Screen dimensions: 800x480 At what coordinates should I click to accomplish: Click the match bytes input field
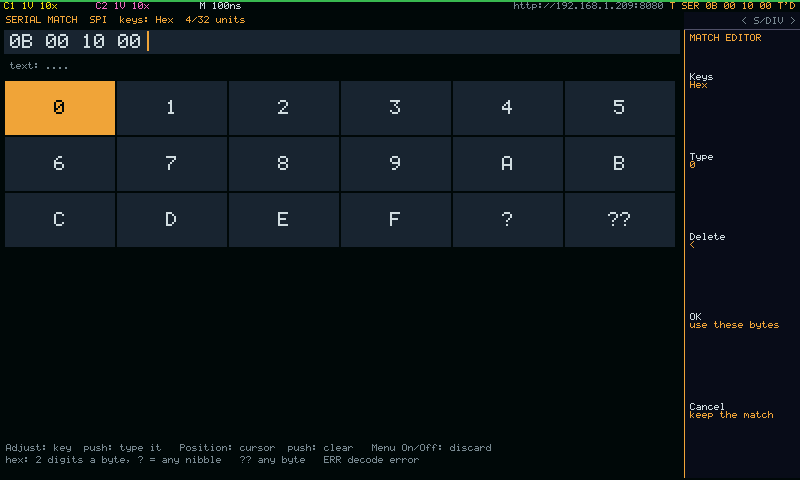pyautogui.click(x=342, y=42)
